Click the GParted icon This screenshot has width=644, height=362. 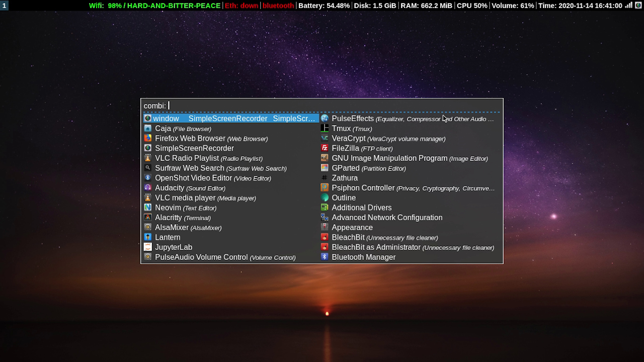[x=325, y=168]
